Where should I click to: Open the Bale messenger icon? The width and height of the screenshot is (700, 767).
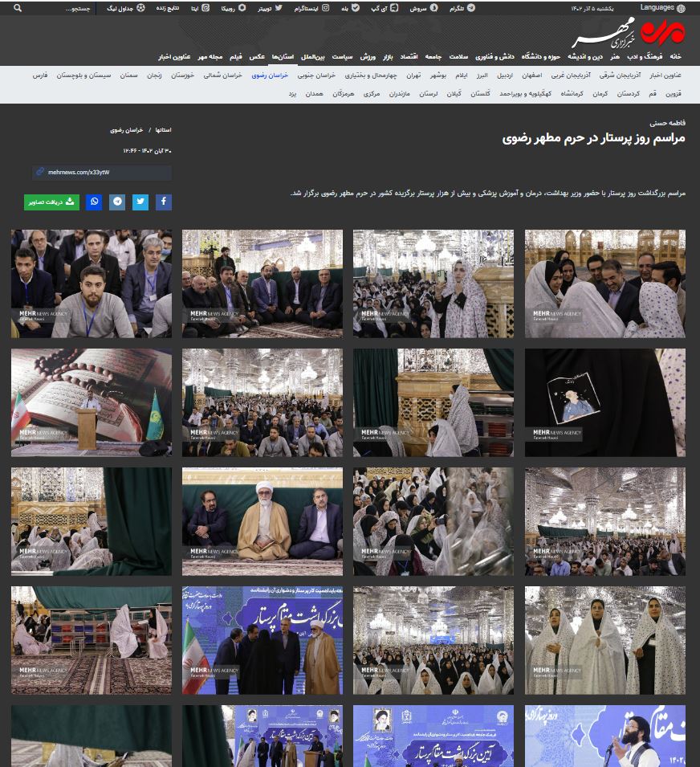point(356,8)
